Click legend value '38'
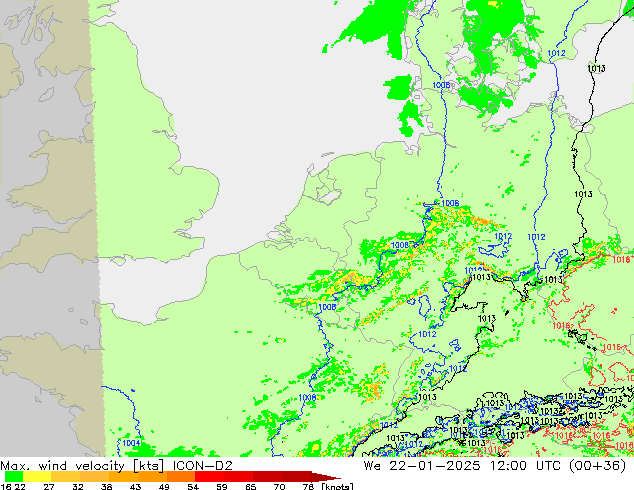 [106, 486]
